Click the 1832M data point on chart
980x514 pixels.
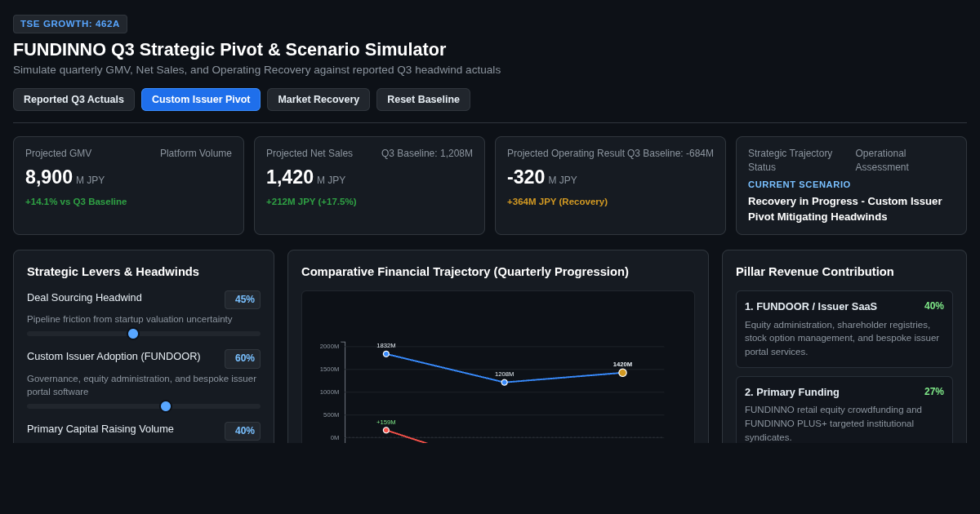[386, 354]
